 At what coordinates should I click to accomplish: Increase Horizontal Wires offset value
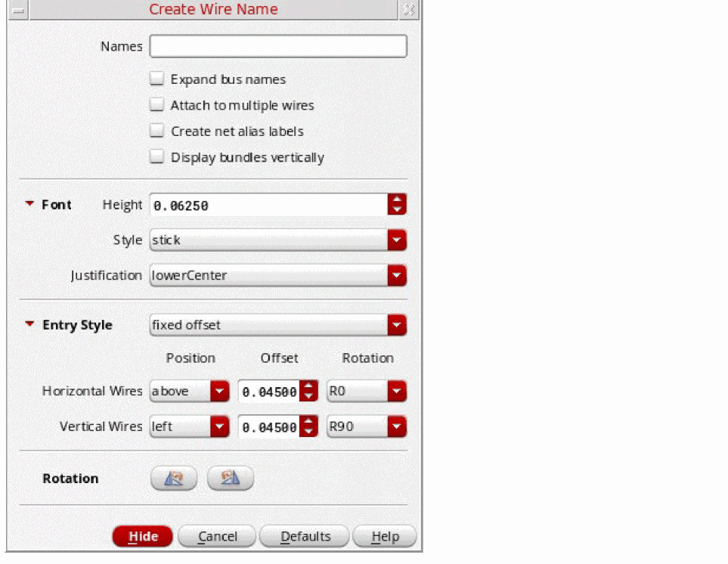308,386
